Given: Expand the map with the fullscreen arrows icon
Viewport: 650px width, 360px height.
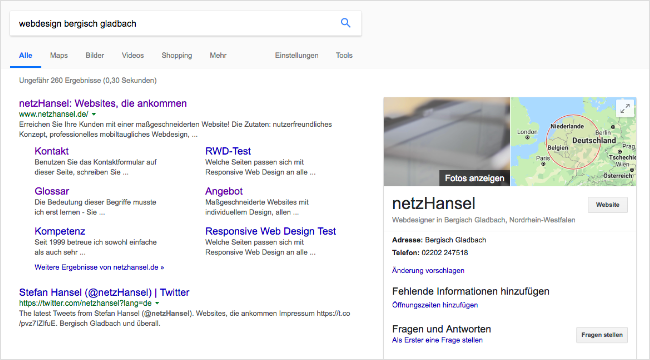Looking at the screenshot, I should point(625,109).
